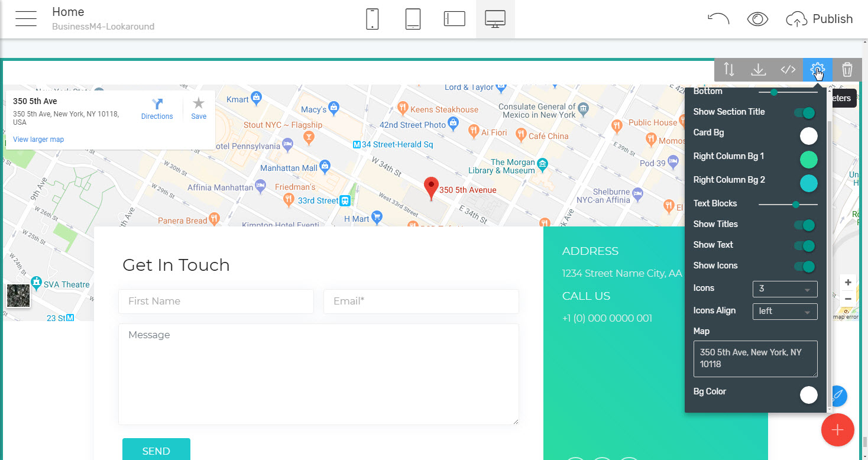The height and width of the screenshot is (460, 868).
Task: Click the red add block plus button
Action: coord(837,430)
